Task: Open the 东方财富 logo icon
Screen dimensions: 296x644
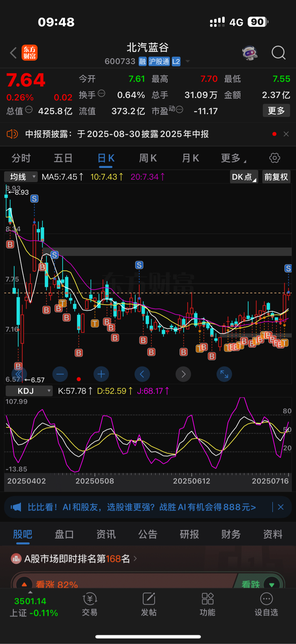Action: (30, 53)
